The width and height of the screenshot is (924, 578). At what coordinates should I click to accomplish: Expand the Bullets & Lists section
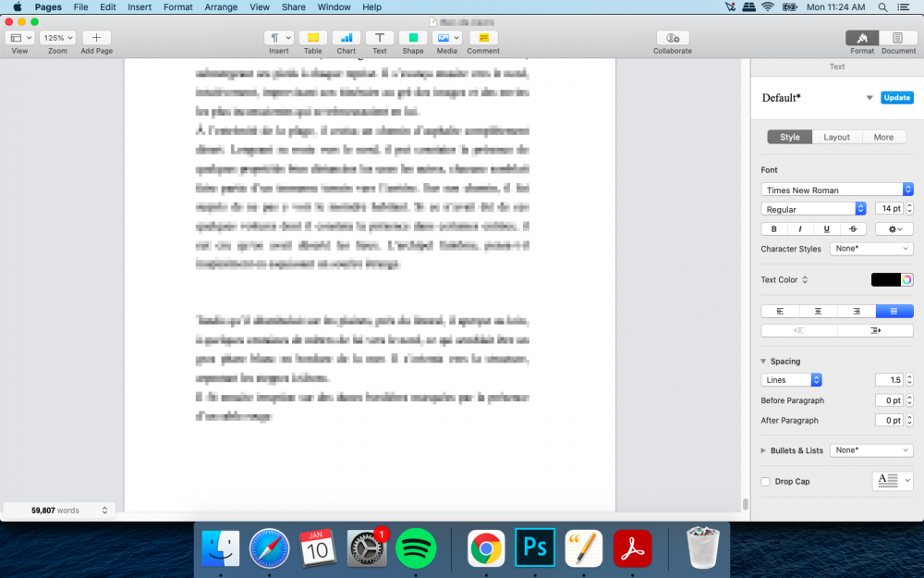click(764, 450)
